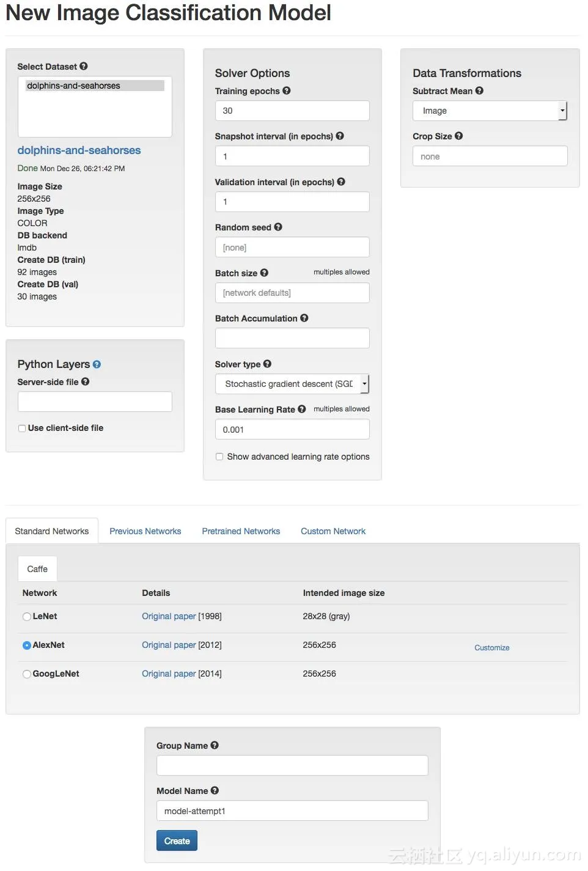This screenshot has height=871, width=588.
Task: Click the Subtract Mean help icon
Action: (x=479, y=90)
